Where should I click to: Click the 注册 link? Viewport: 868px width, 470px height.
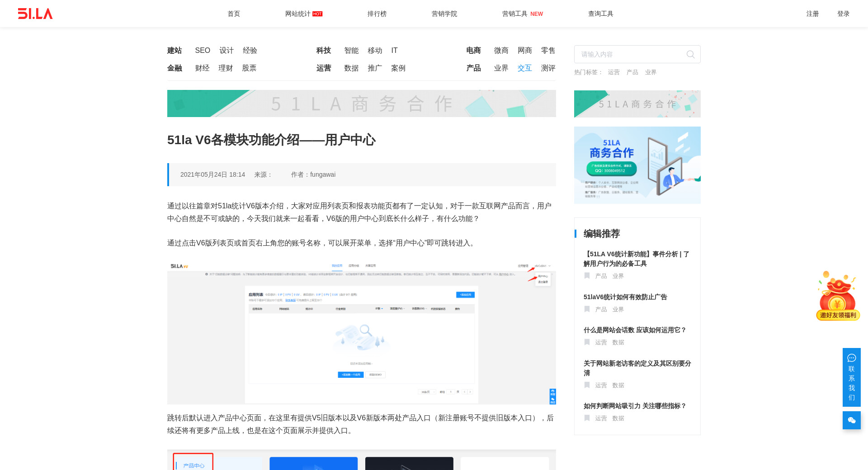click(812, 14)
